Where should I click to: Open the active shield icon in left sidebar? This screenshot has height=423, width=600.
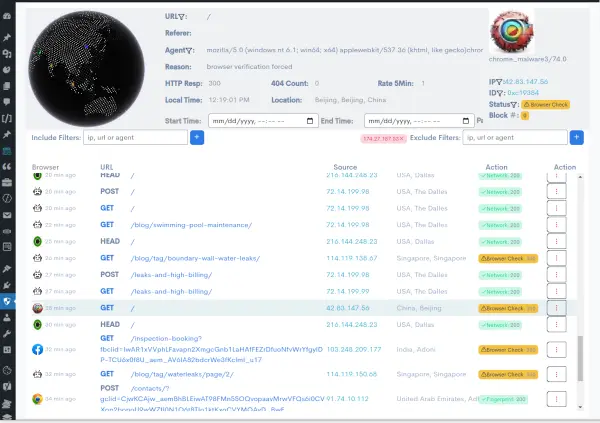8,301
